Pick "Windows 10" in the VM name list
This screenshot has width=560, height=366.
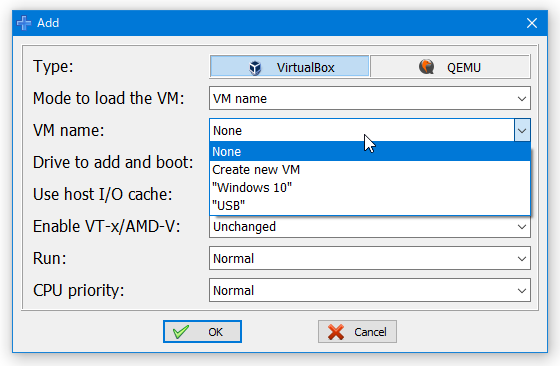pos(370,187)
